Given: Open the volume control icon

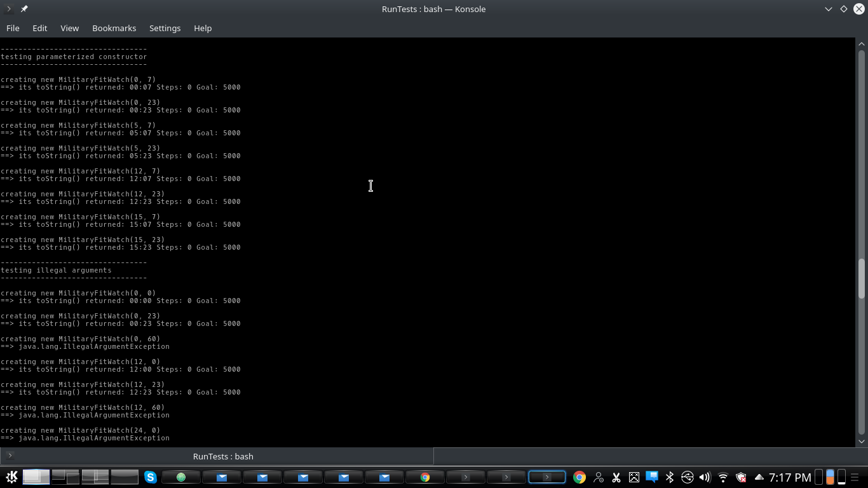Looking at the screenshot, I should coord(705,477).
